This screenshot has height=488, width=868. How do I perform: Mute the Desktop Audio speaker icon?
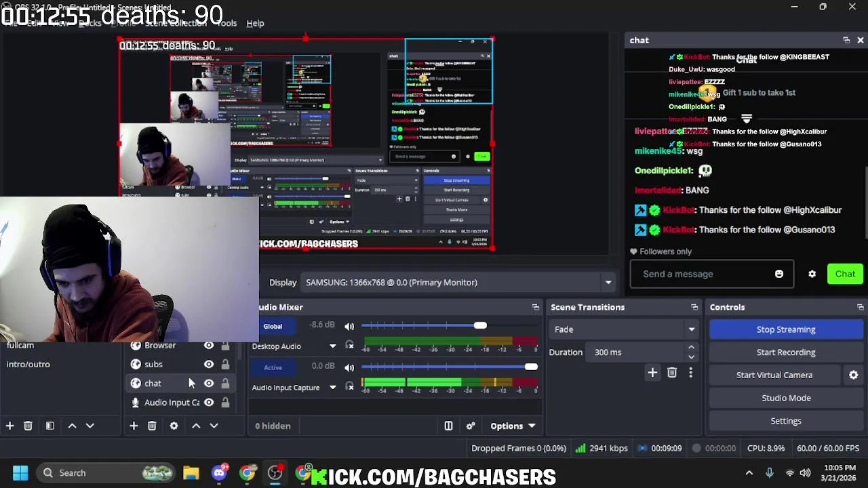[x=349, y=326]
